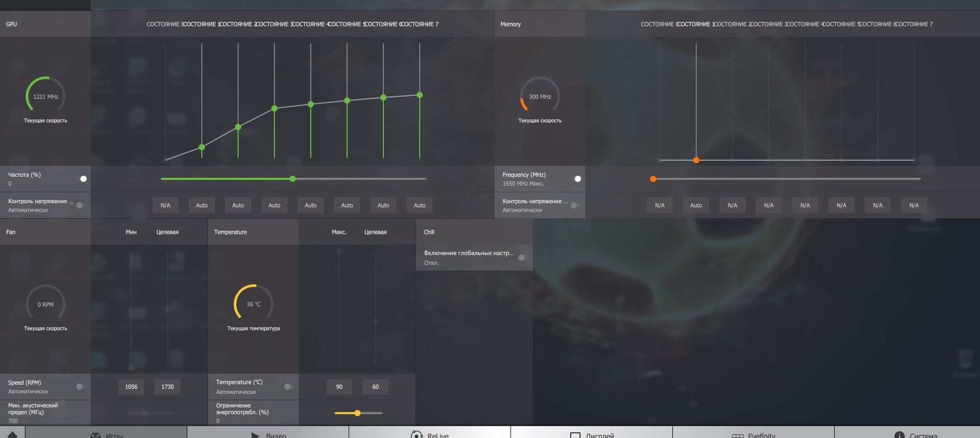Screen dimensions: 980x438
Task: Select the max temperature field 90
Action: (x=339, y=387)
